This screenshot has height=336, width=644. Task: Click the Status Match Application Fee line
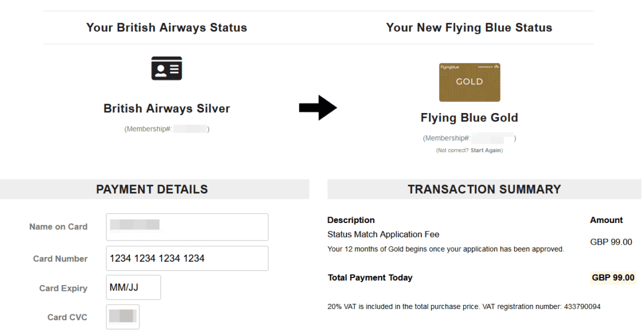tap(383, 234)
